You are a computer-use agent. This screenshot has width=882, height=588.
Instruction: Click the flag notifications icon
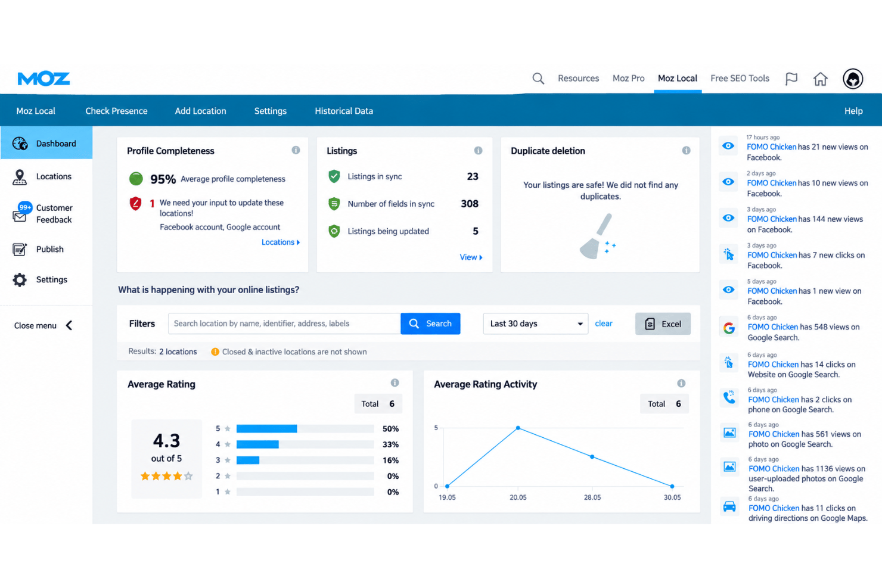[x=791, y=79]
